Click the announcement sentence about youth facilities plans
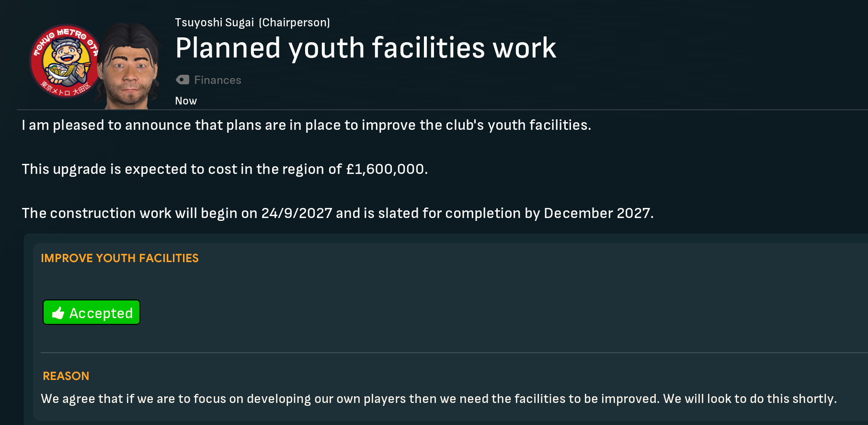Viewport: 868px width, 425px height. [x=306, y=125]
